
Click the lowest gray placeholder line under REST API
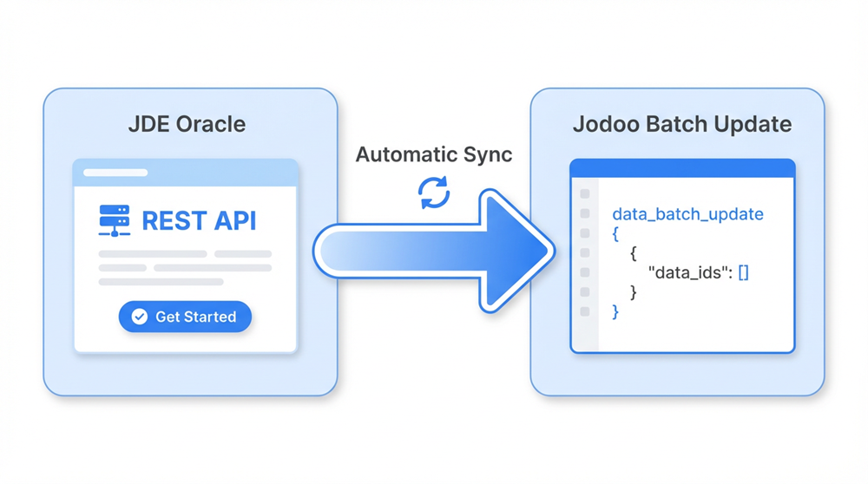click(161, 282)
